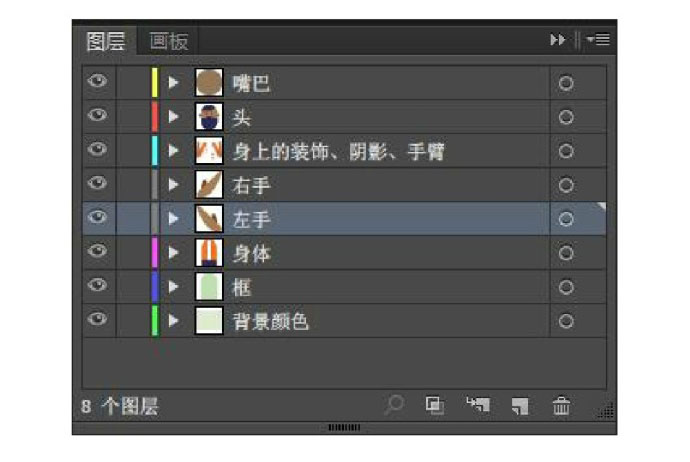Click target circle of 背景颜色 layer

point(566,321)
